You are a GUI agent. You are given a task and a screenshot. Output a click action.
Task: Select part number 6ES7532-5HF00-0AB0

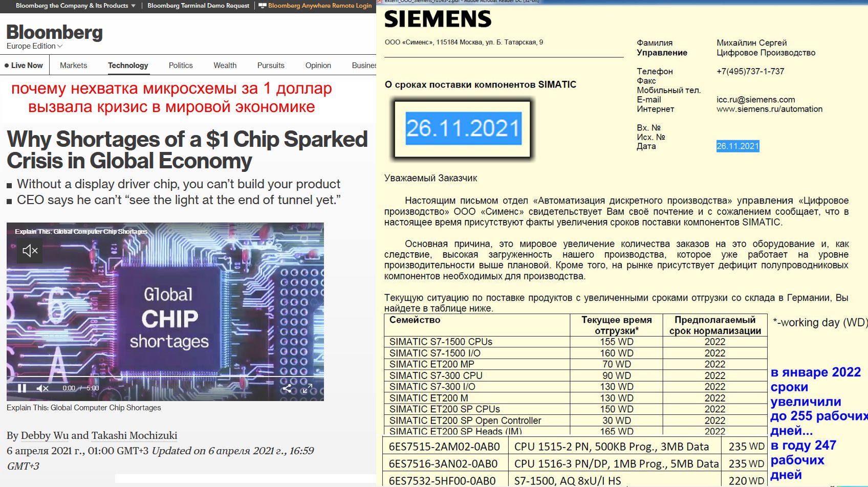tap(442, 481)
